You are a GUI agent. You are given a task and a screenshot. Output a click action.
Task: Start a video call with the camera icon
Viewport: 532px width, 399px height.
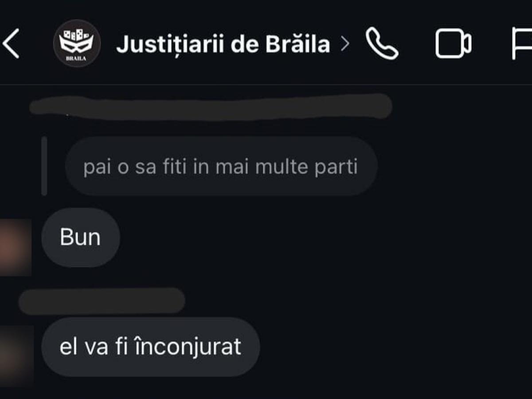pyautogui.click(x=453, y=44)
